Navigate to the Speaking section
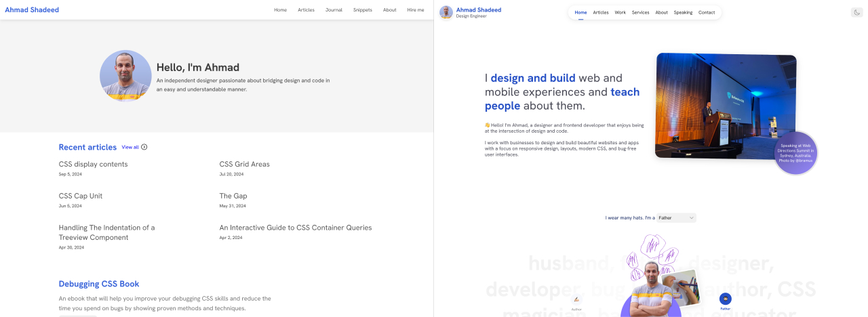The height and width of the screenshot is (317, 868). pos(683,12)
